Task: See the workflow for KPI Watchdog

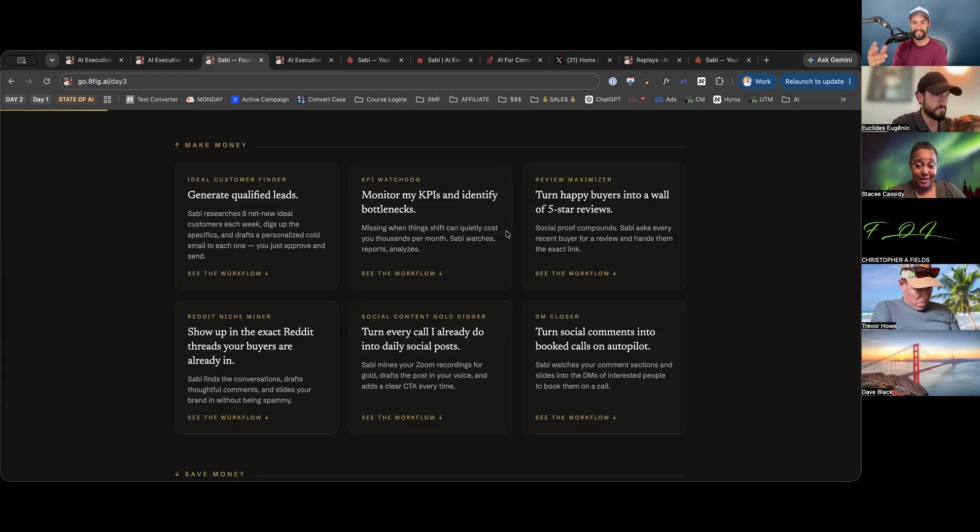Action: [402, 273]
